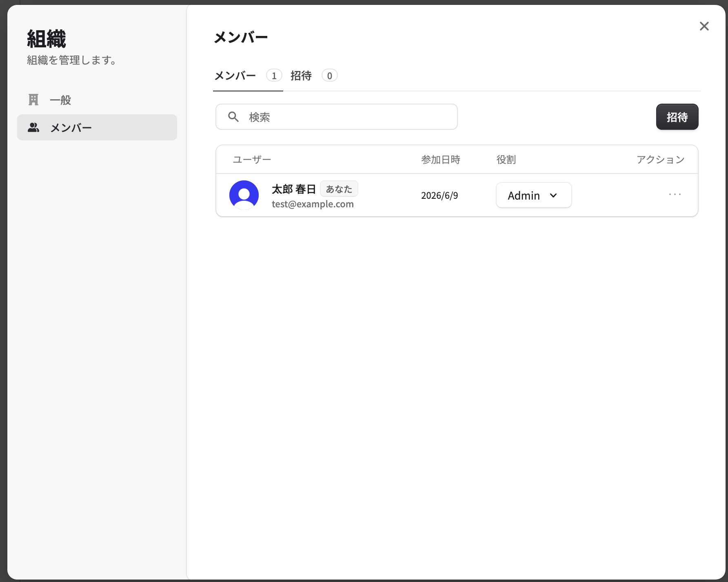Open the Admin role dropdown
This screenshot has width=728, height=582.
click(534, 195)
